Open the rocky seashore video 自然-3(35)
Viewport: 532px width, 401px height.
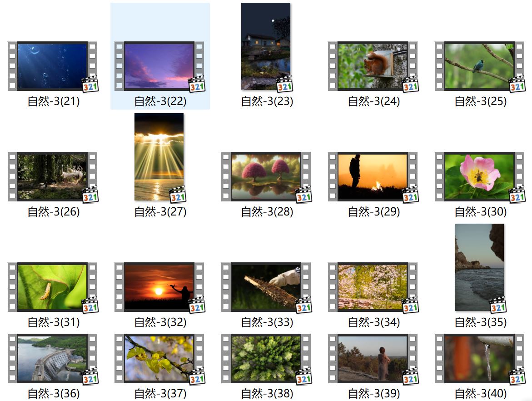click(479, 267)
